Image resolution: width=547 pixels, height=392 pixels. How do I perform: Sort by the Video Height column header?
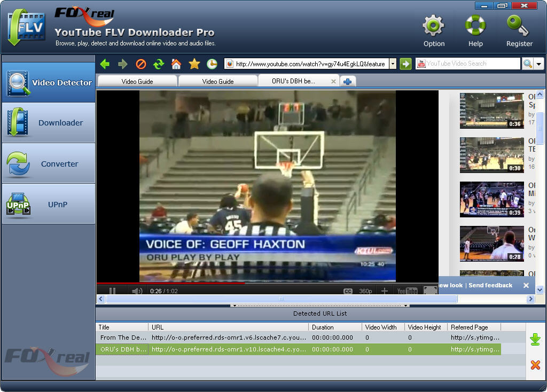[426, 327]
